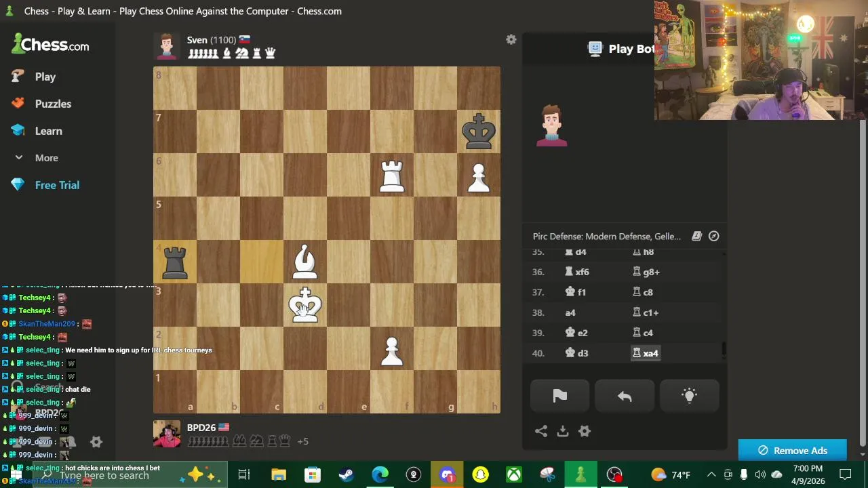Click the BPD26 username
The width and height of the screenshot is (868, 488).
pyautogui.click(x=201, y=428)
